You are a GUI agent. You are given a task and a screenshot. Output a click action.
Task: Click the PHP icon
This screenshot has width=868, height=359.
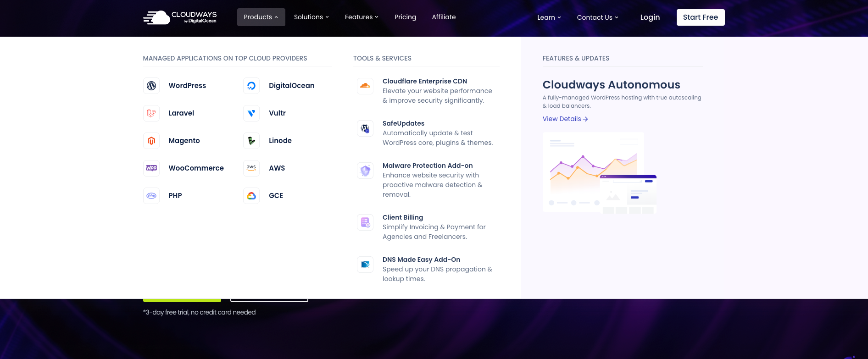pos(151,196)
